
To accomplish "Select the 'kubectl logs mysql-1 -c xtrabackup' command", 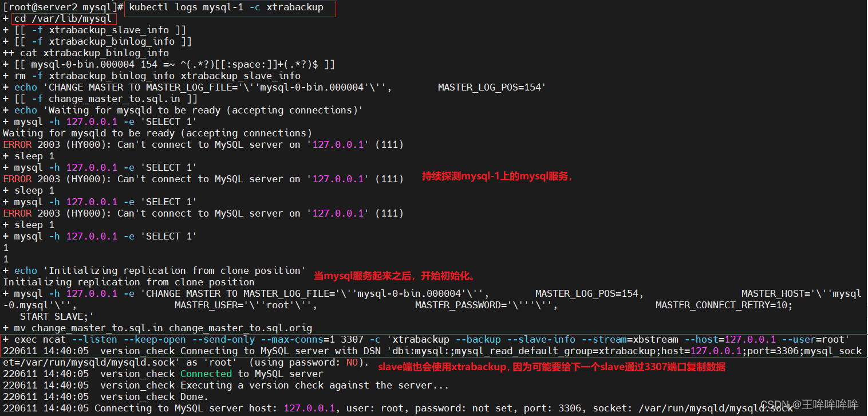I will pyautogui.click(x=226, y=7).
